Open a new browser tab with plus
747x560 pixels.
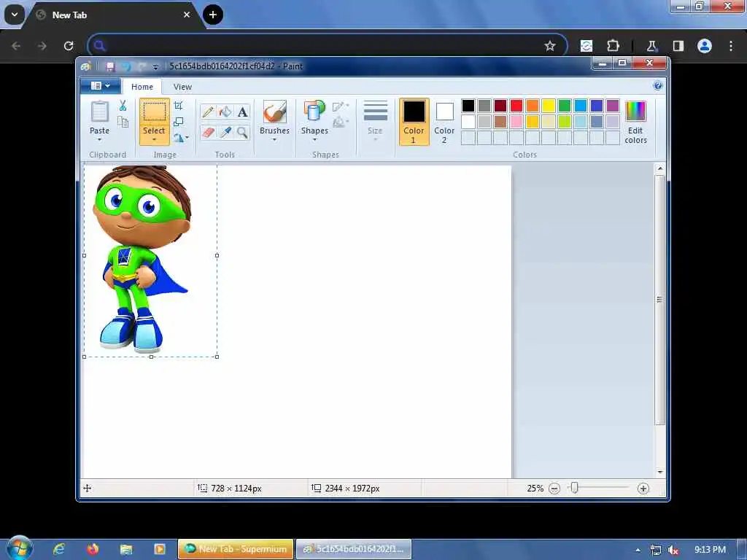pos(213,15)
